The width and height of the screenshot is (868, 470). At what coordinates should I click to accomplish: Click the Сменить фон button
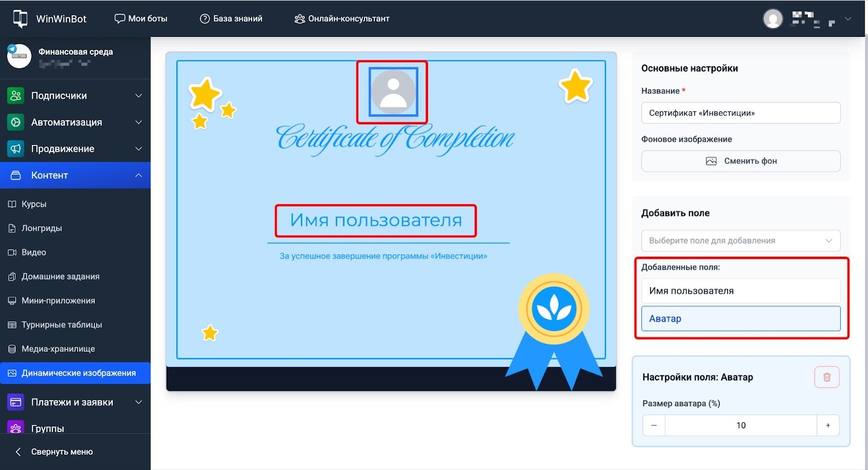(x=741, y=161)
